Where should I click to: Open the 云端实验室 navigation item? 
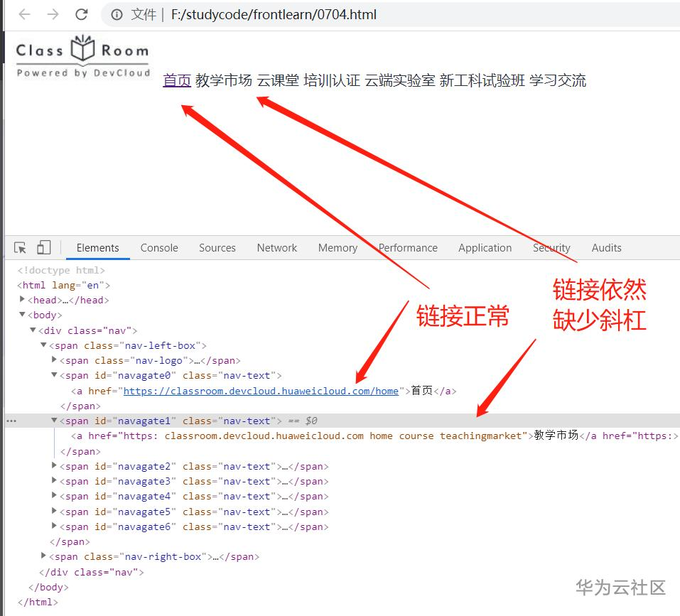point(400,80)
